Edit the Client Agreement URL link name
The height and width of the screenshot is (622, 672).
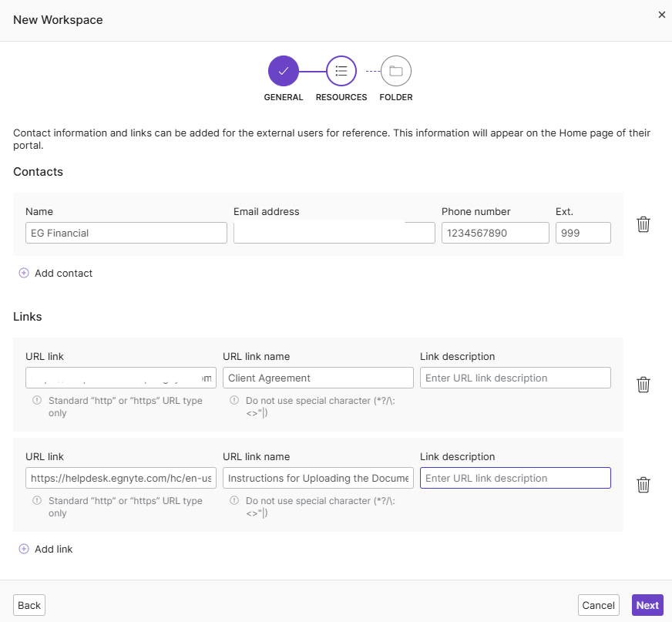coord(318,378)
